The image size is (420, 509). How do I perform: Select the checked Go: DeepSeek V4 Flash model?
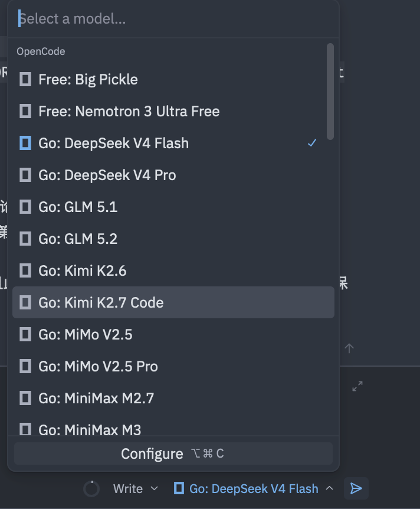(173, 143)
